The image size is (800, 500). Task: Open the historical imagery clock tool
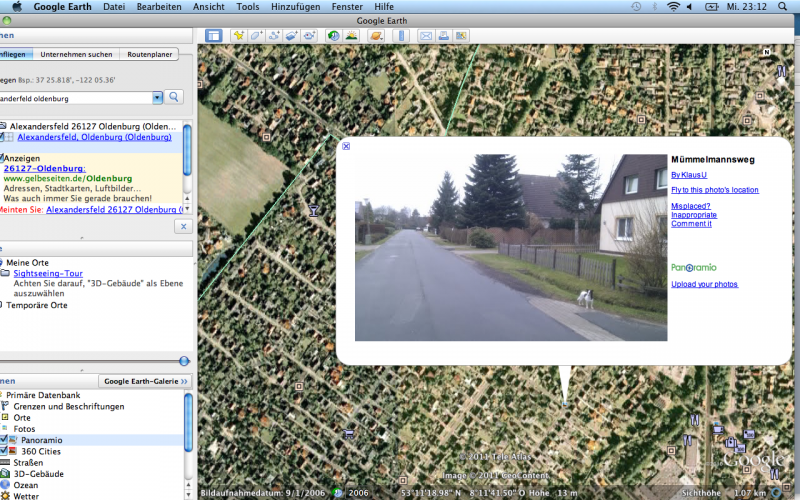pos(333,36)
